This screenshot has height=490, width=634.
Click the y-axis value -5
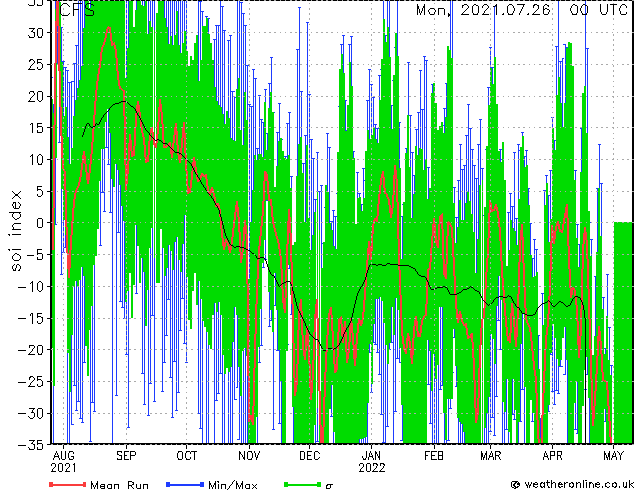coord(34,255)
